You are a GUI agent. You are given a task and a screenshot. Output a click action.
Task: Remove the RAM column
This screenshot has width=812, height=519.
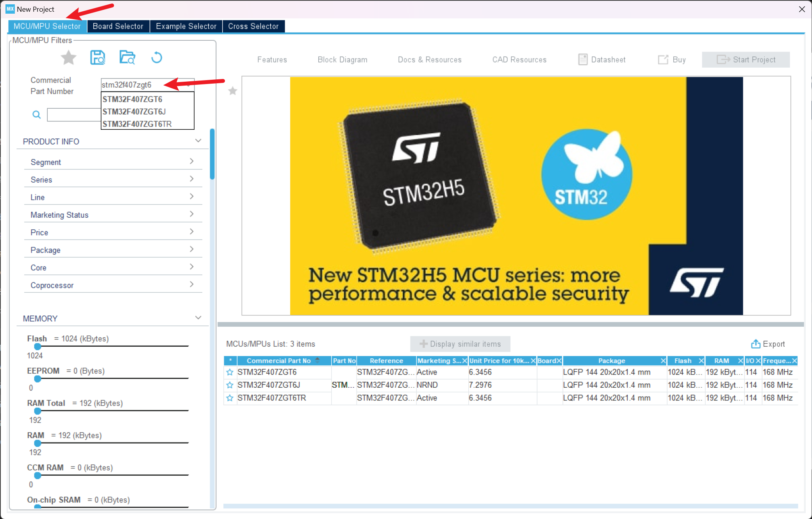[740, 361]
